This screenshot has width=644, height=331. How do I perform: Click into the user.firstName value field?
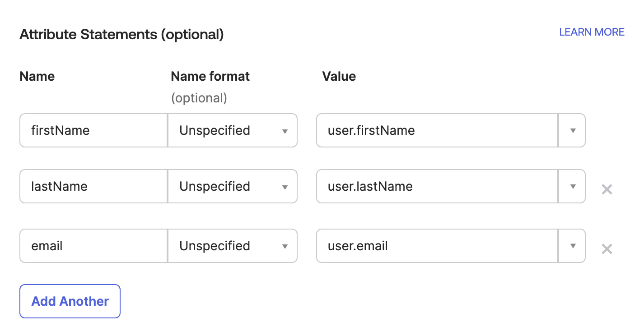437,130
